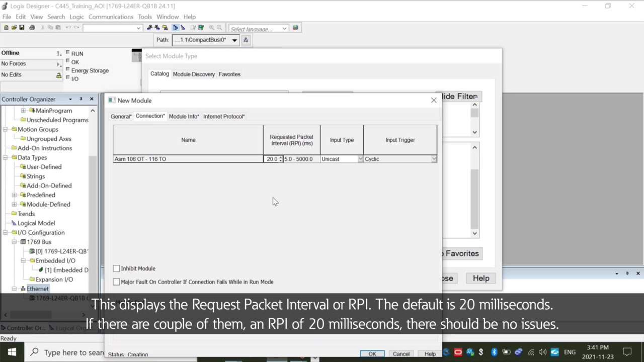Open the No Forces dropdown arrow

click(59, 64)
